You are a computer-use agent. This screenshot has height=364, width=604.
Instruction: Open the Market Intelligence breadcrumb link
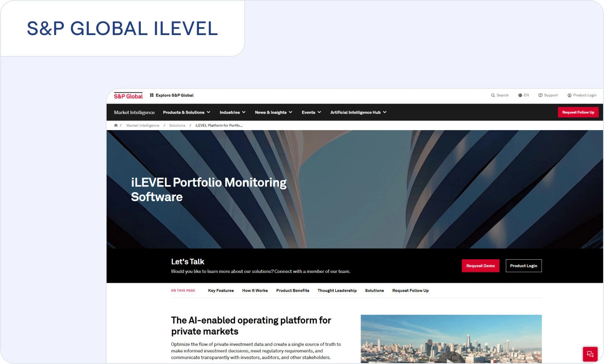pos(143,125)
